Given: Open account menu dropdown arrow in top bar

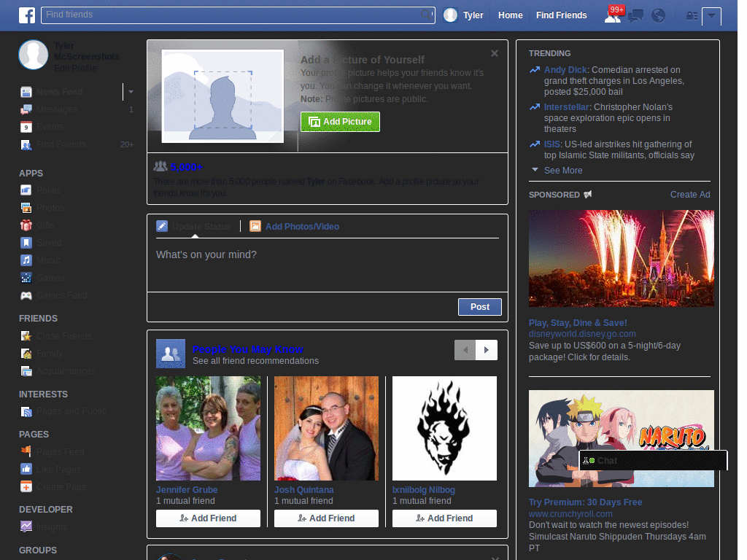Looking at the screenshot, I should [x=711, y=16].
